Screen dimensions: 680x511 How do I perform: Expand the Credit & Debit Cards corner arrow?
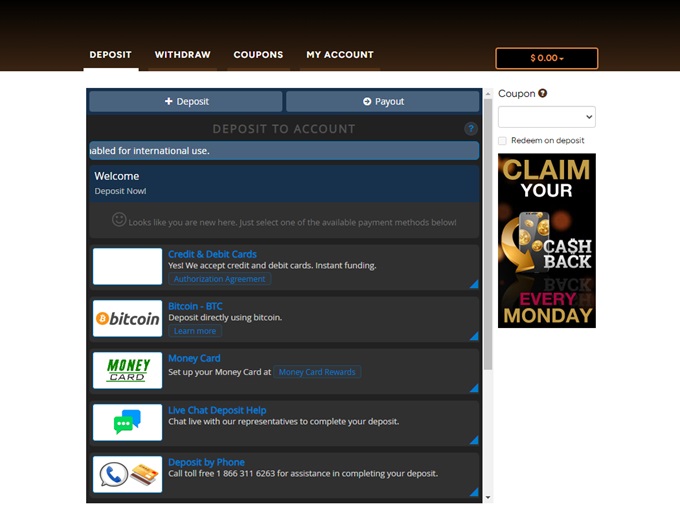tap(473, 284)
